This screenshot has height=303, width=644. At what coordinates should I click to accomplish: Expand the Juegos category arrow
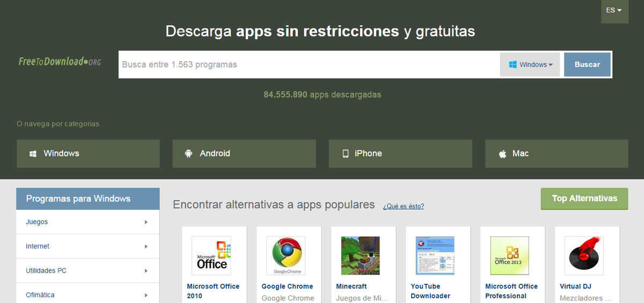146,222
